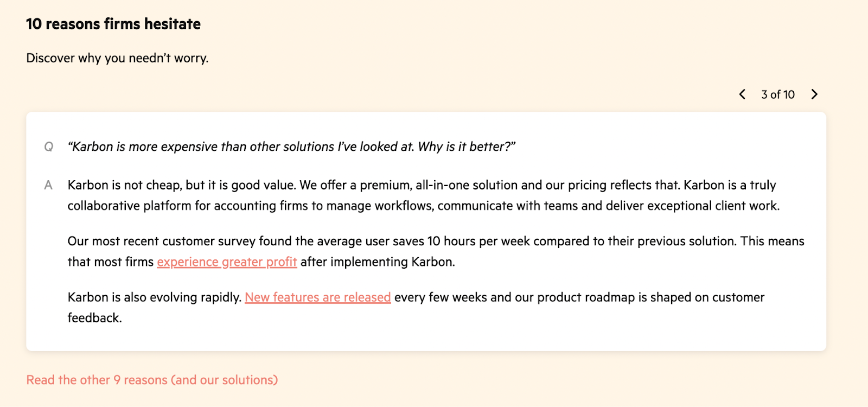Viewport: 868px width, 407px height.
Task: Open the 'New features are released' link
Action: coord(318,297)
